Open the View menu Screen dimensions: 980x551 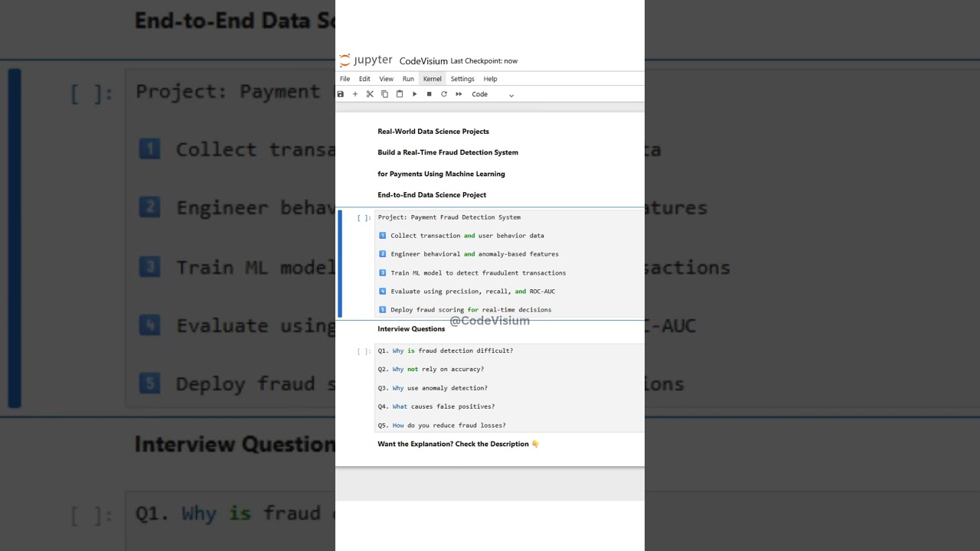pyautogui.click(x=387, y=79)
